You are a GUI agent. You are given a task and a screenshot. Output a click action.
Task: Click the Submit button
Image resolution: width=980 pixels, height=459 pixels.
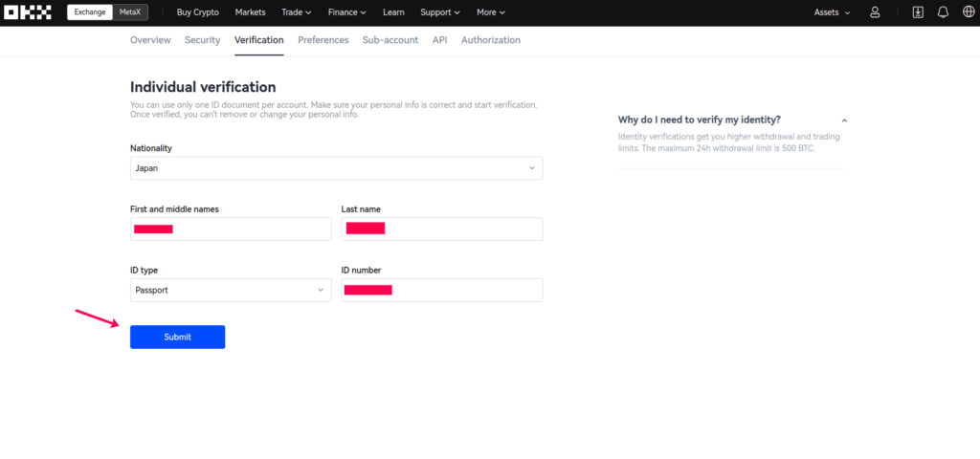coord(177,338)
